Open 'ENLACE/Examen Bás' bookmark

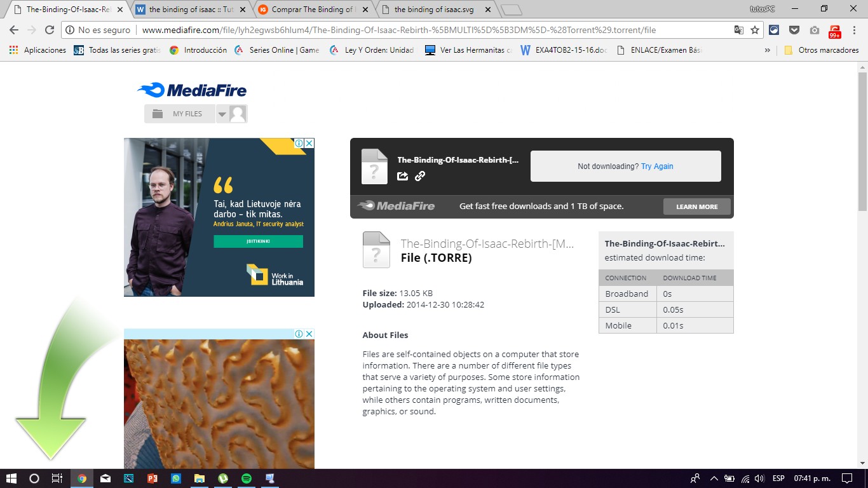coord(660,50)
